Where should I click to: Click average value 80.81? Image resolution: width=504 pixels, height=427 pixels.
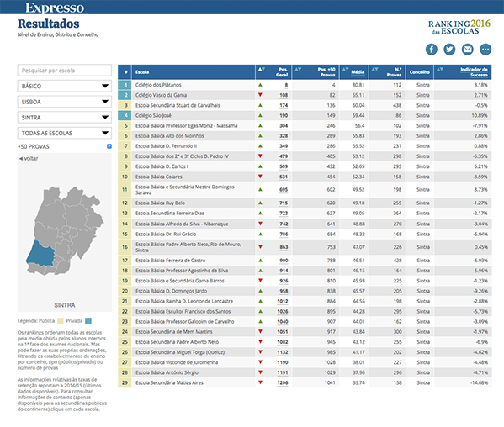coord(358,85)
